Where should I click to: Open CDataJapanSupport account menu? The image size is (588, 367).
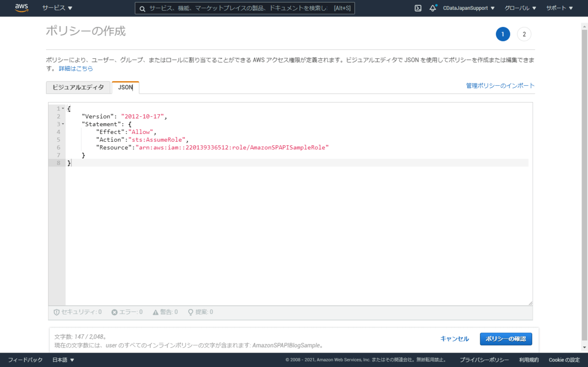pyautogui.click(x=468, y=8)
